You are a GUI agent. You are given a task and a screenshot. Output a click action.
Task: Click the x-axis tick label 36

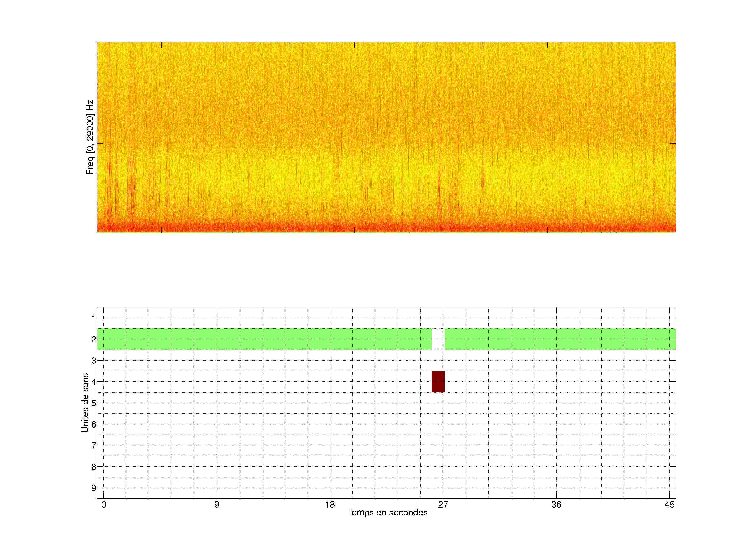[556, 505]
